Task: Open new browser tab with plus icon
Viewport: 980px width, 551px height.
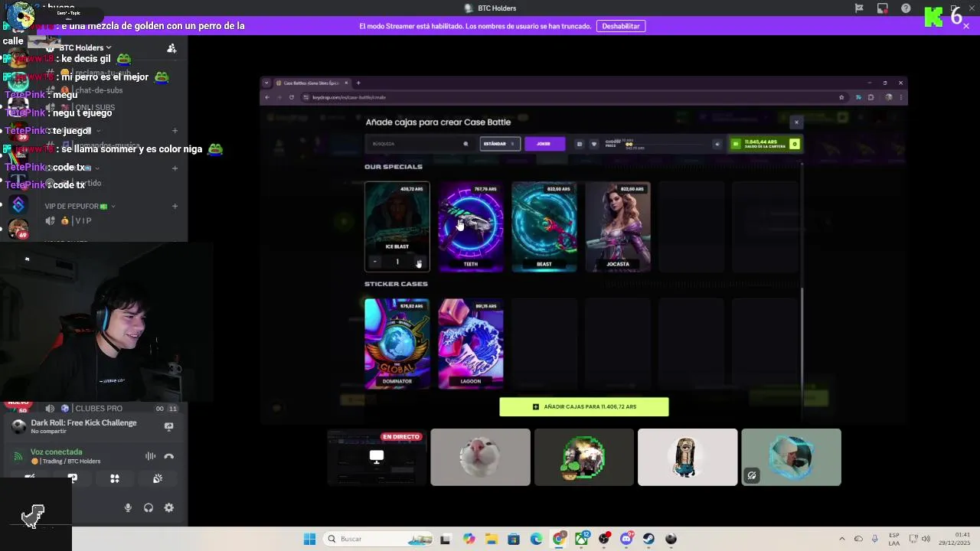Action: [x=358, y=83]
